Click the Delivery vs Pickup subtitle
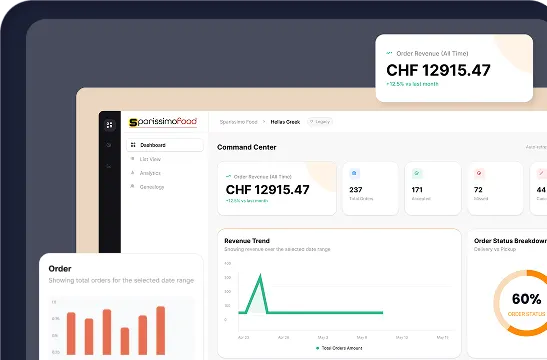 click(x=495, y=249)
